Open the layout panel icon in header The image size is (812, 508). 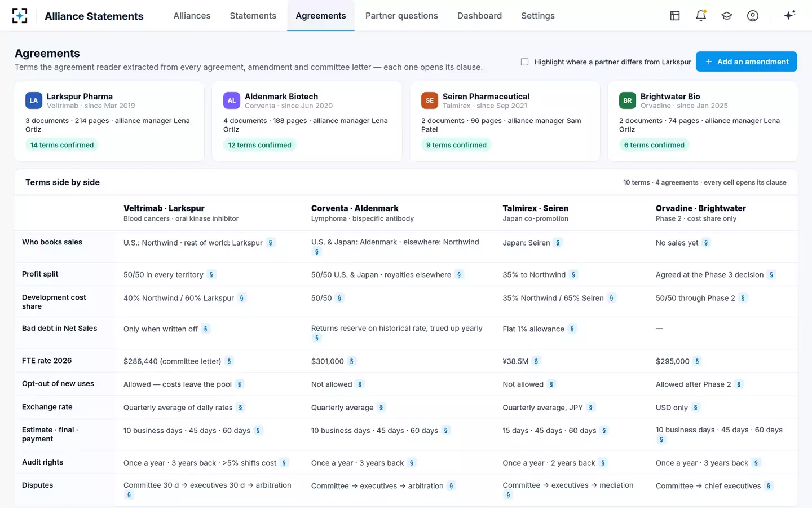675,16
